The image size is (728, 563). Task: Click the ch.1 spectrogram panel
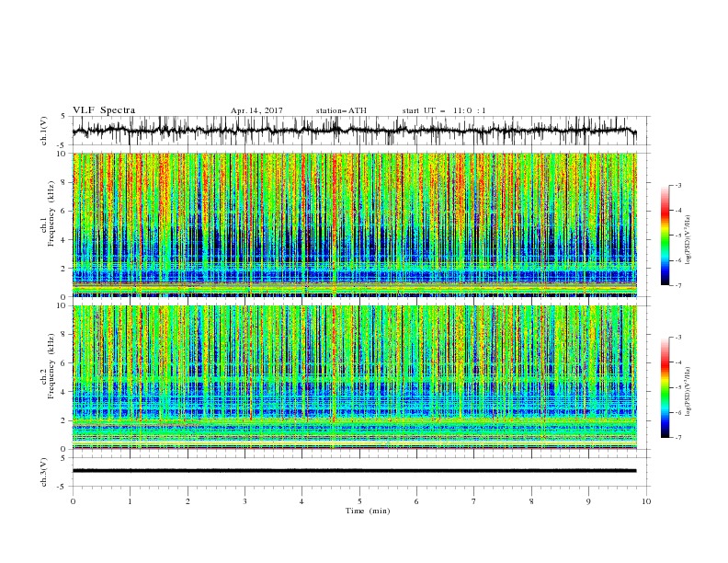coord(355,224)
